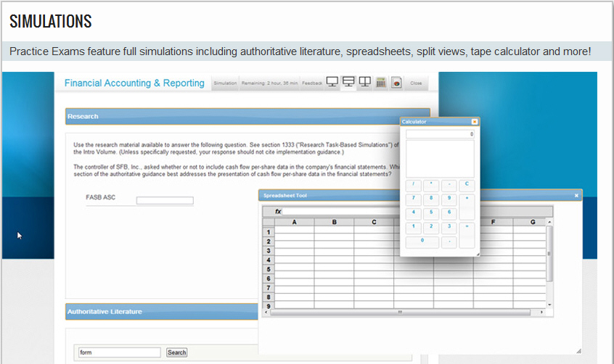Select the single-screen view icon
The image size is (614, 364).
(x=332, y=83)
